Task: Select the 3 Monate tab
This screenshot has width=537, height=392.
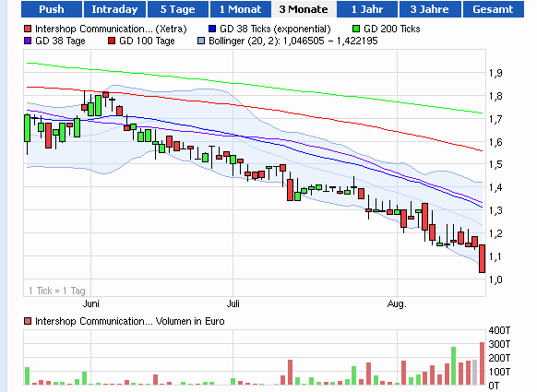Action: point(304,9)
